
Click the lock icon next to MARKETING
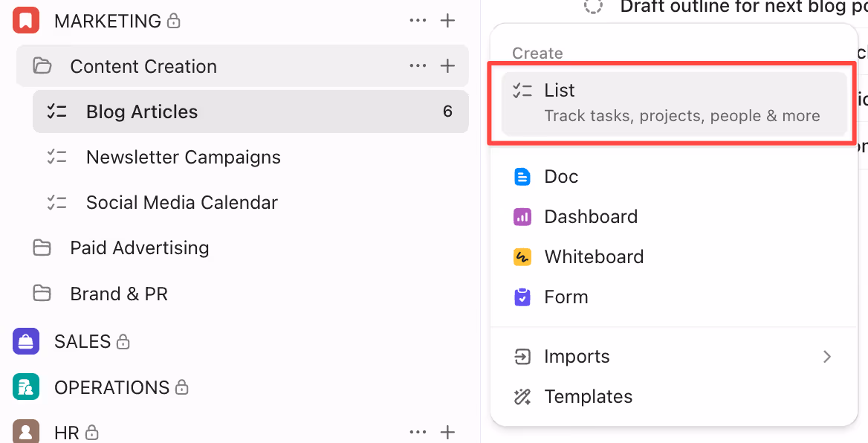click(x=173, y=20)
